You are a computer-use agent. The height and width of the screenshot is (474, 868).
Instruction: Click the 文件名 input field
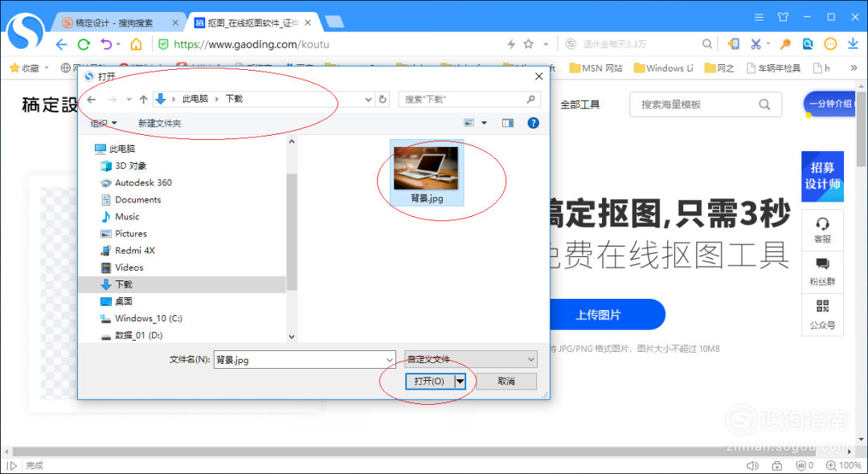(x=300, y=360)
